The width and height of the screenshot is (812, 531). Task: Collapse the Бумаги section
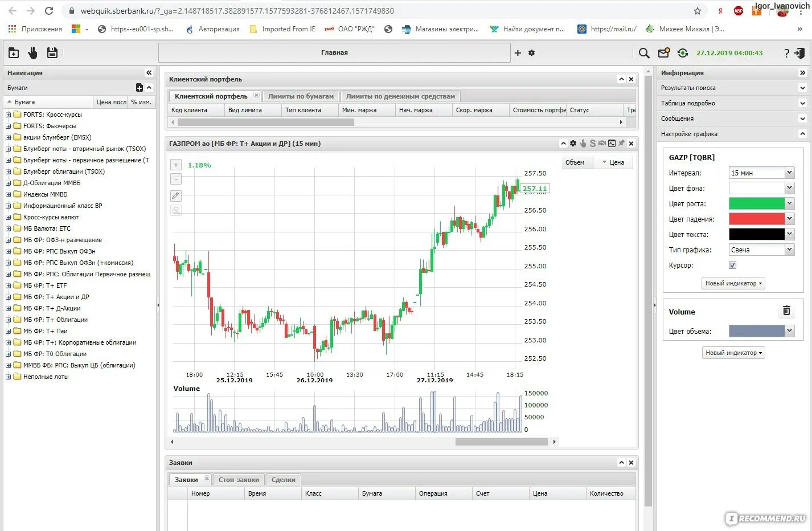[x=149, y=88]
